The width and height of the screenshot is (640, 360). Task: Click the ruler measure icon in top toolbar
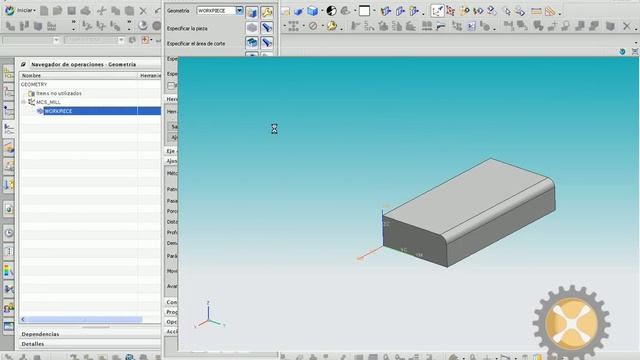pos(536,11)
